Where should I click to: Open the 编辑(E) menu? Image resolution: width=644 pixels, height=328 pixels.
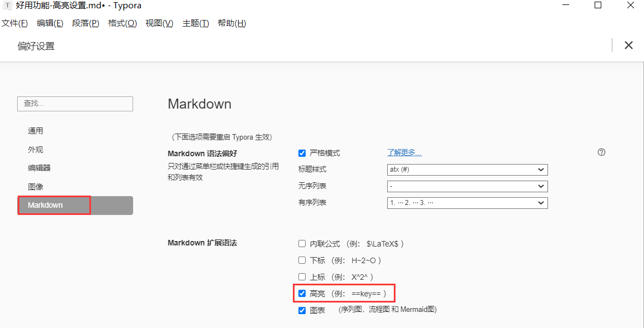[x=50, y=23]
